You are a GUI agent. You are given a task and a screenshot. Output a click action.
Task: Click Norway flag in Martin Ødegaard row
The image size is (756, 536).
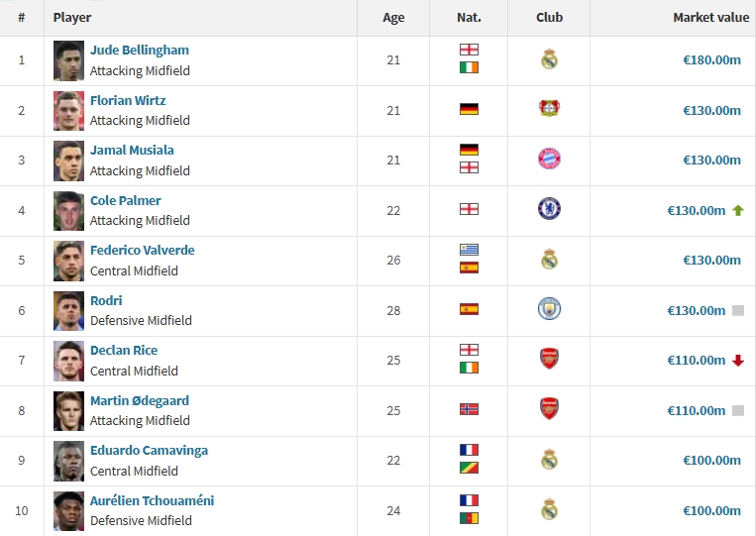469,409
